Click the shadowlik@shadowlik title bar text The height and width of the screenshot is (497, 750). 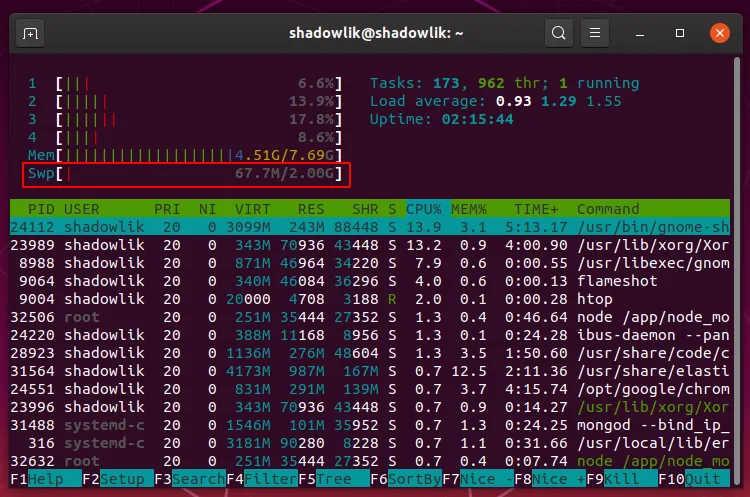tap(376, 33)
